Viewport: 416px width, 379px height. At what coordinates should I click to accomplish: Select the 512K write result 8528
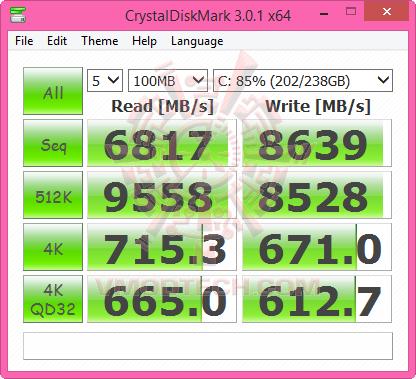[317, 195]
